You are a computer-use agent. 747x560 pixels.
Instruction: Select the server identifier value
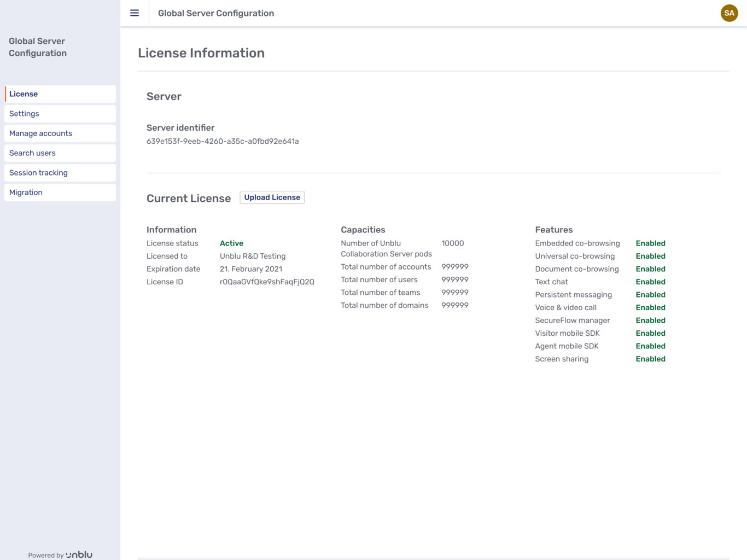tap(222, 141)
